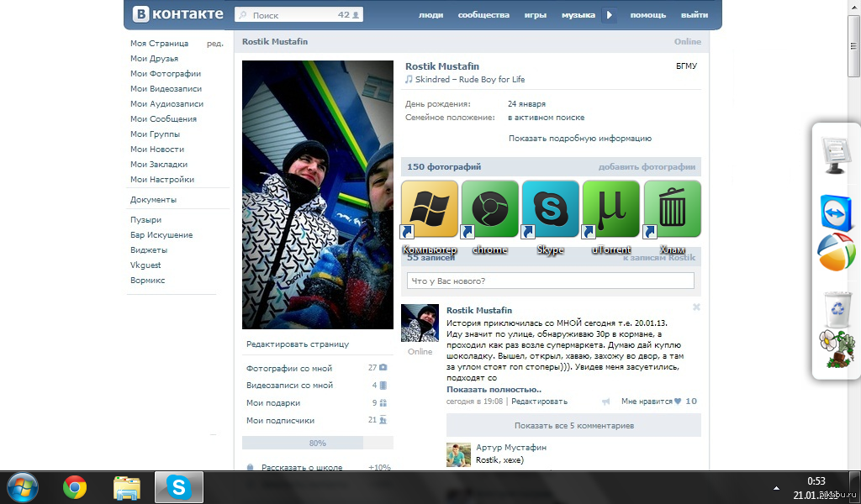Like the post via Мне нравится

click(659, 402)
